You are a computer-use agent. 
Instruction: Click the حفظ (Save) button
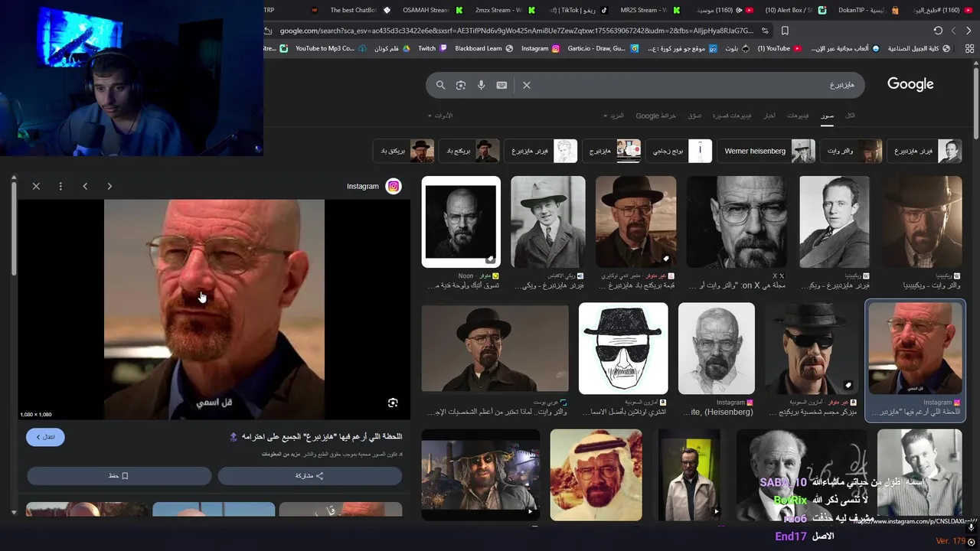tap(119, 475)
